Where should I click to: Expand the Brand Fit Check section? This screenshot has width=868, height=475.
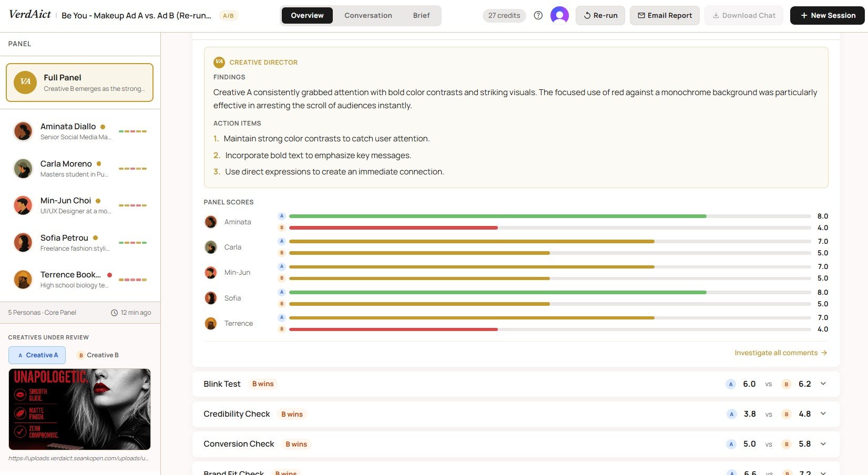(x=823, y=472)
